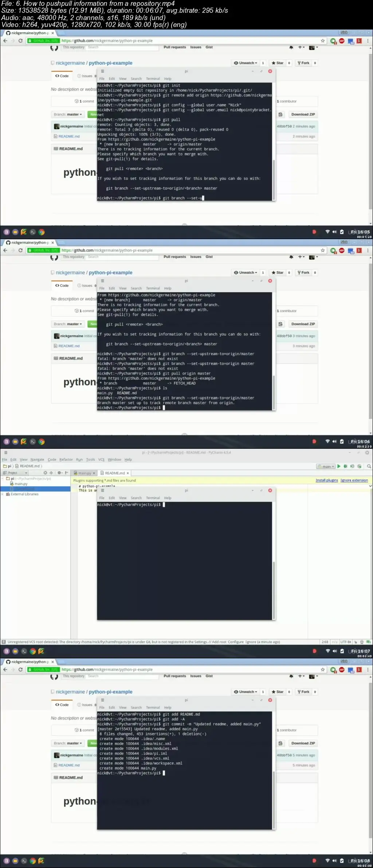Click the bookmark star in the 16:05 frame address bar
The width and height of the screenshot is (373, 868).
tap(323, 41)
